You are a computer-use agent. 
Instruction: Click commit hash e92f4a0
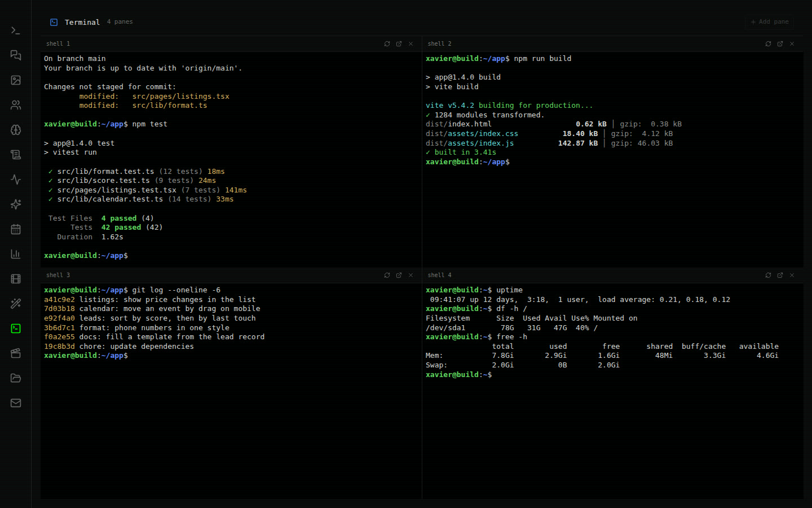coord(59,318)
